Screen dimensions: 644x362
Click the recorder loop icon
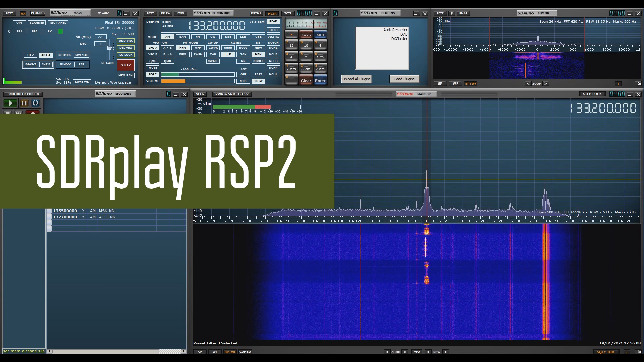pos(36,103)
